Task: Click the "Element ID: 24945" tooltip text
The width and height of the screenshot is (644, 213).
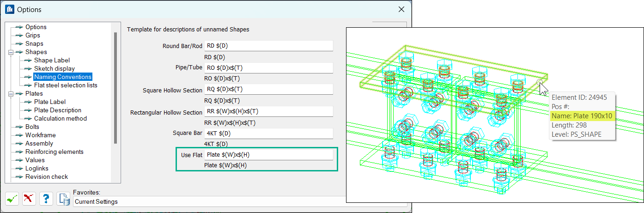Action: pyautogui.click(x=579, y=97)
